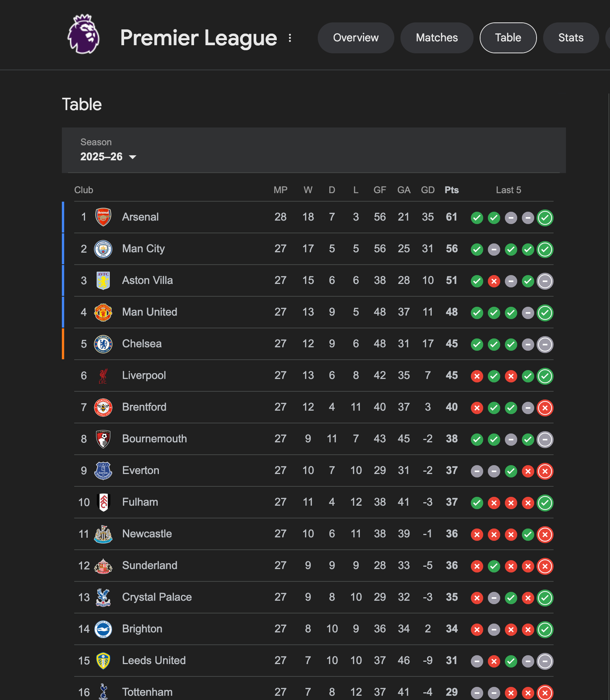Switch to the Stats tab
Image resolution: width=610 pixels, height=700 pixels.
[x=571, y=37]
